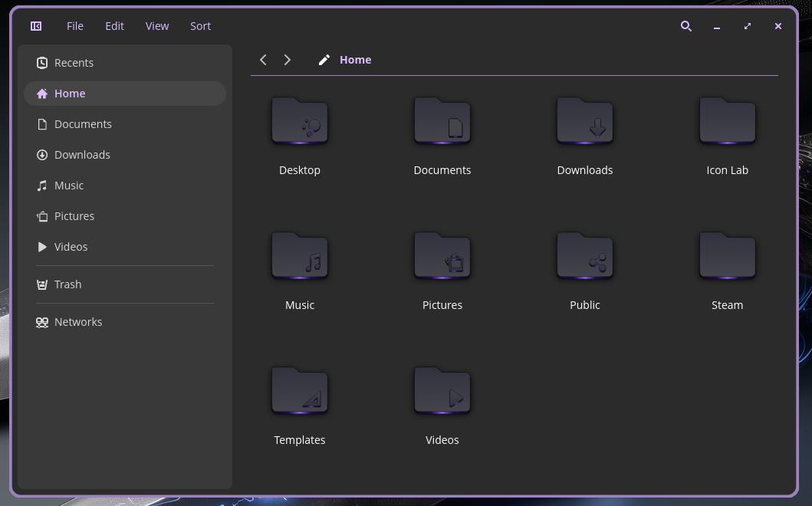Open Trash from the sidebar

pos(67,284)
